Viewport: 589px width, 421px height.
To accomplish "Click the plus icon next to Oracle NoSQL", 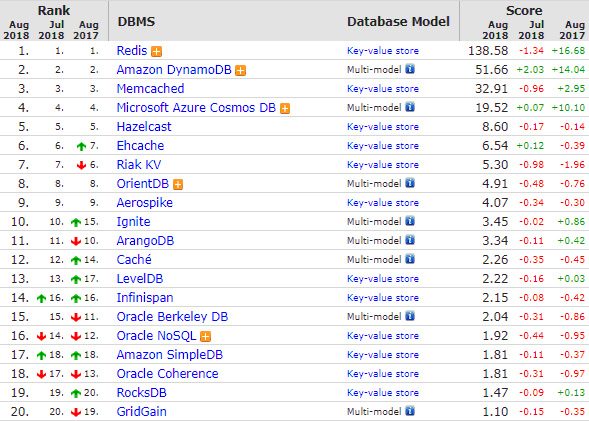I will coord(205,336).
